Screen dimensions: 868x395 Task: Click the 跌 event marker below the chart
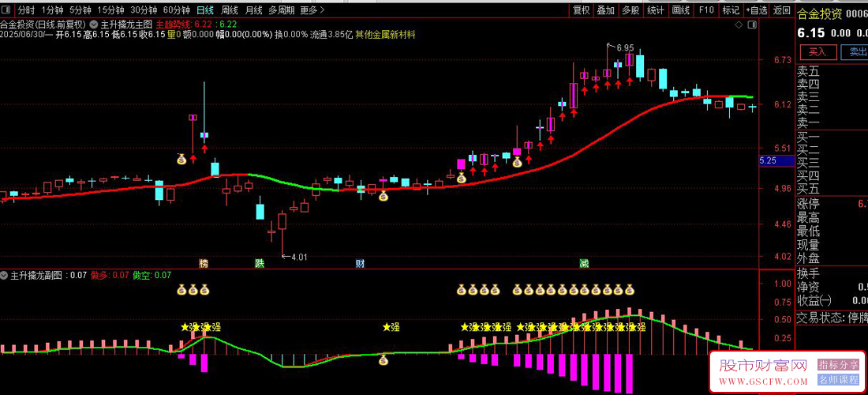tap(260, 263)
